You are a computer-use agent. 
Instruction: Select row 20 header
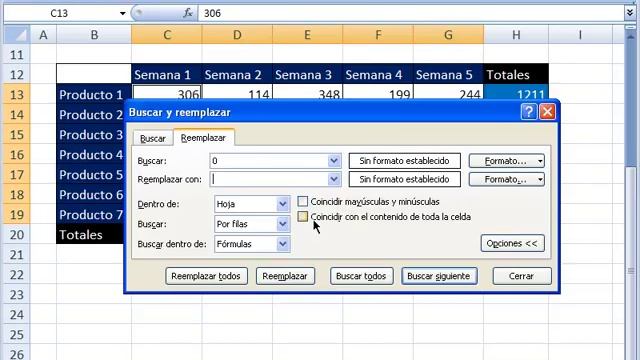pyautogui.click(x=17, y=235)
